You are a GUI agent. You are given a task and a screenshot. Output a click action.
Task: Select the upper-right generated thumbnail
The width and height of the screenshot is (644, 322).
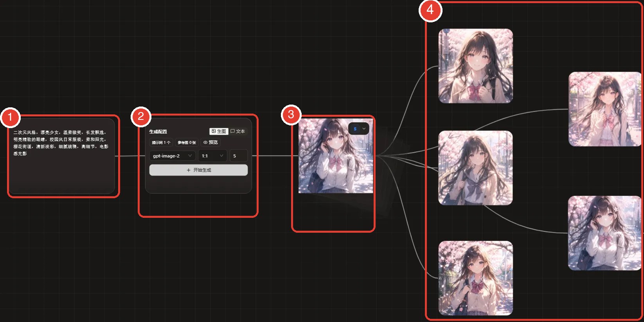tap(605, 109)
